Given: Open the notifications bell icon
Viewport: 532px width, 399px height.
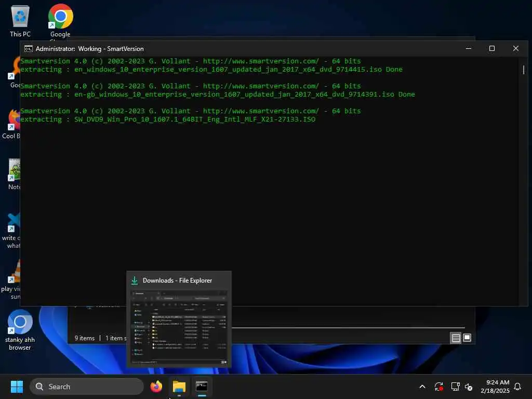Looking at the screenshot, I should 517,387.
